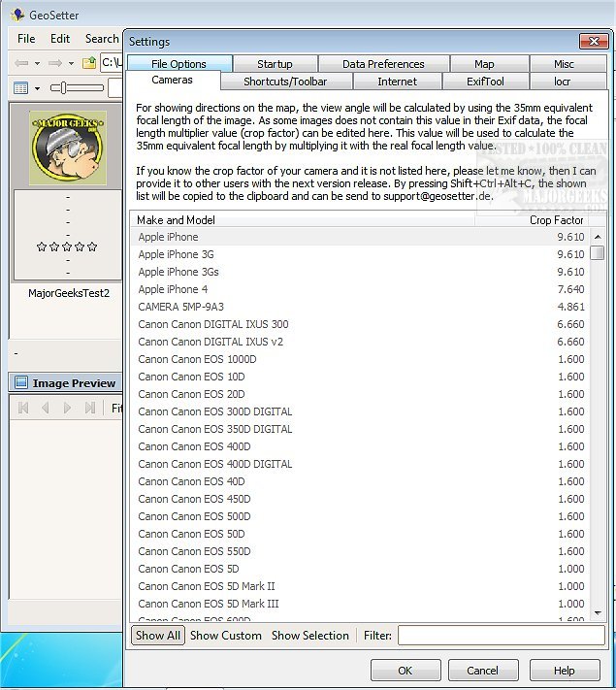Click the Help button

[x=564, y=671]
